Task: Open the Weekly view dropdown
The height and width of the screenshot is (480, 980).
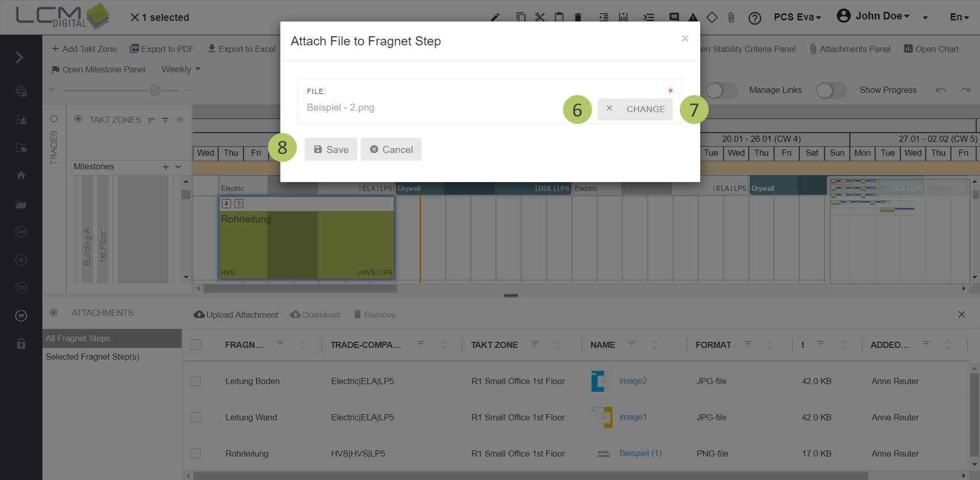Action: [x=181, y=69]
